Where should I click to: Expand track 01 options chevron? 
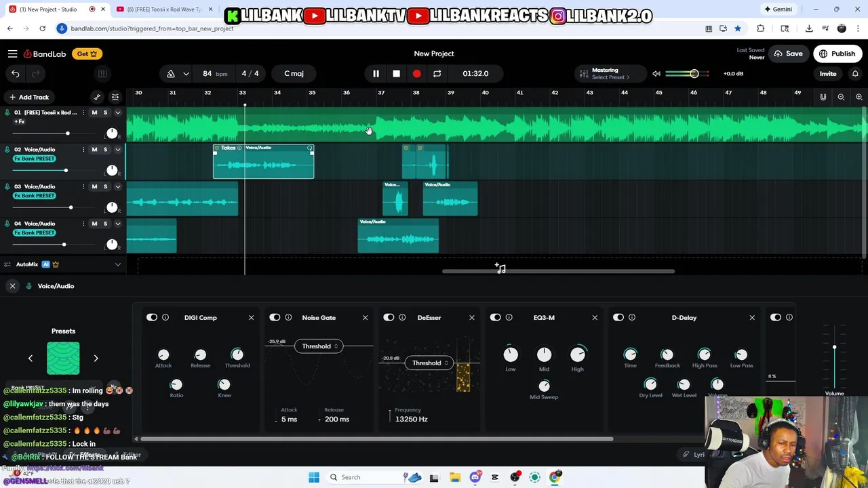click(x=117, y=113)
